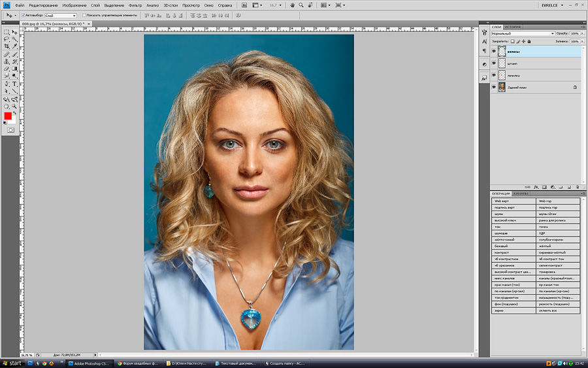The height and width of the screenshot is (368, 588).
Task: Select the Lasso tool
Action: (x=7, y=39)
